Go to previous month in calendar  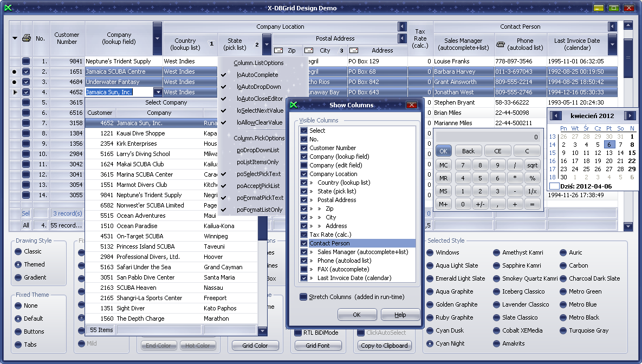[554, 115]
